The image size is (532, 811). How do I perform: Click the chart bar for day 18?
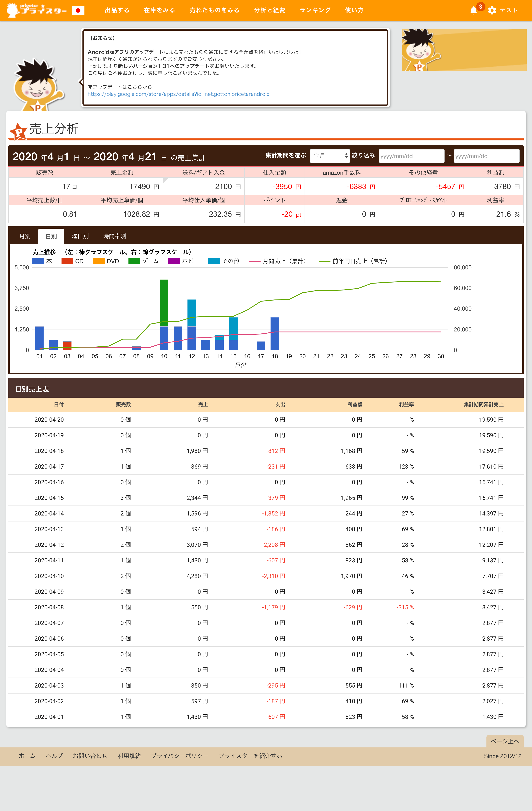(x=275, y=334)
